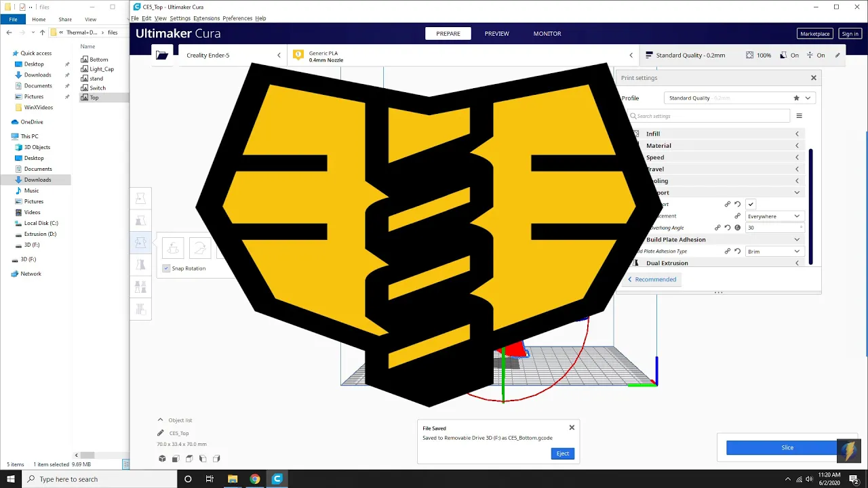Reset the support enable setting
The height and width of the screenshot is (488, 868).
[x=737, y=204]
